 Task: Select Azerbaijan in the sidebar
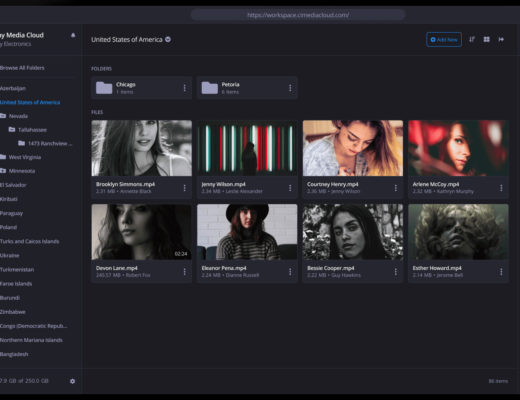tap(13, 88)
